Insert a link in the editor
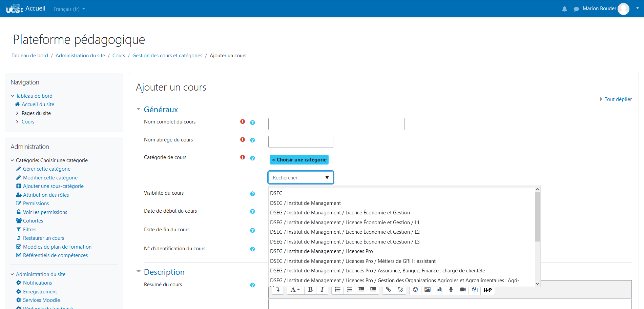The height and width of the screenshot is (309, 644). coord(388,290)
